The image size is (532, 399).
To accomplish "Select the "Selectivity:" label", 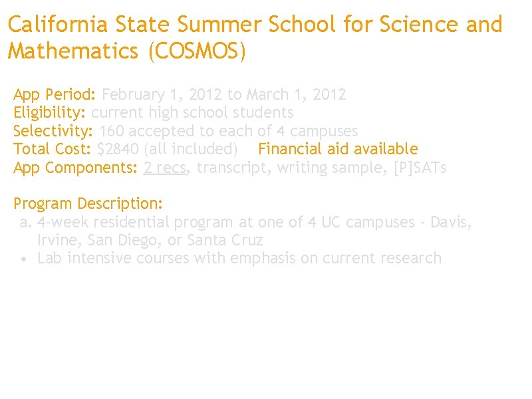I will point(54,131).
